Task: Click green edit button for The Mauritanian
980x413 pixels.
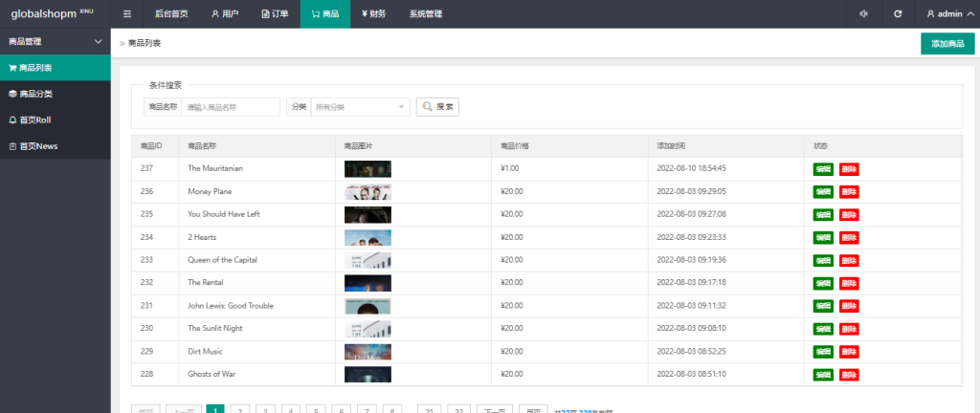Action: 823,169
